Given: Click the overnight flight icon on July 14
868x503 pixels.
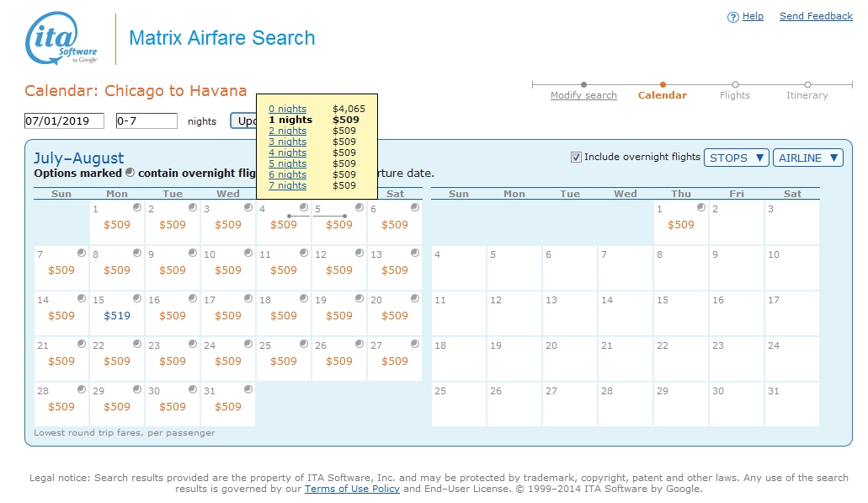Looking at the screenshot, I should point(82,297).
